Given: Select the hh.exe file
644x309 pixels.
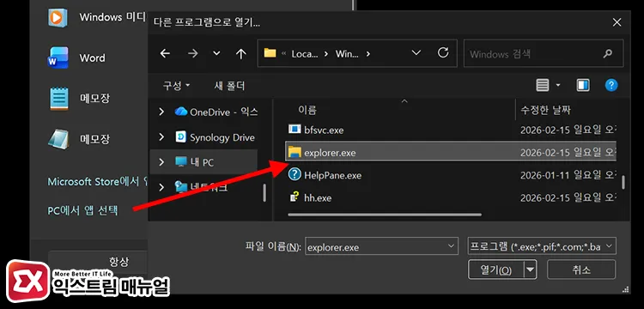Looking at the screenshot, I should pyautogui.click(x=450, y=197).
